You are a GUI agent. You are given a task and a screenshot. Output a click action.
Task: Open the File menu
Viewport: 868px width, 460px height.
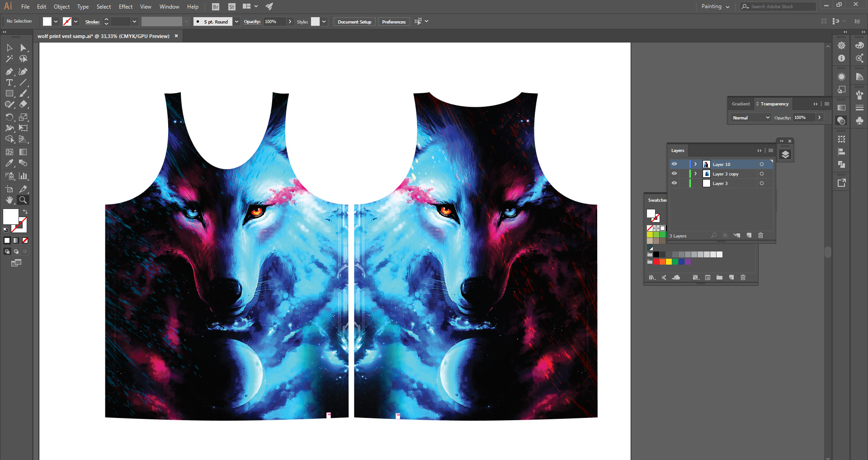coord(25,7)
